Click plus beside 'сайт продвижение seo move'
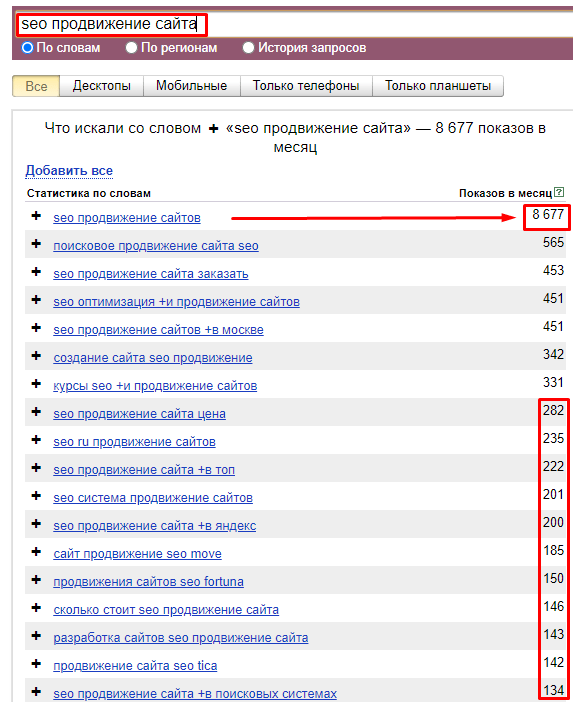573x702 pixels. (x=36, y=552)
